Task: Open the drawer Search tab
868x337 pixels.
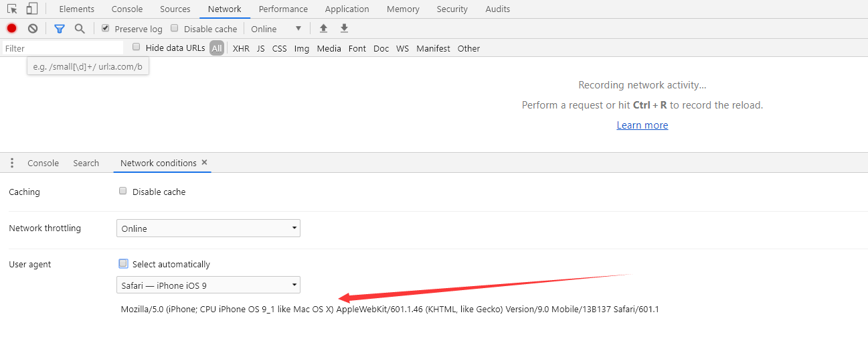Action: pyautogui.click(x=86, y=163)
